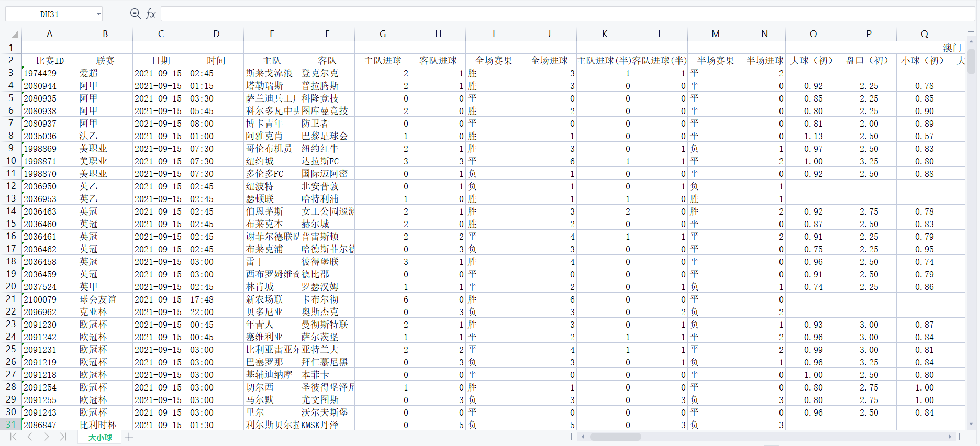Click cell with match ID 2100079
Viewport: 980px width, 446px height.
(49, 299)
